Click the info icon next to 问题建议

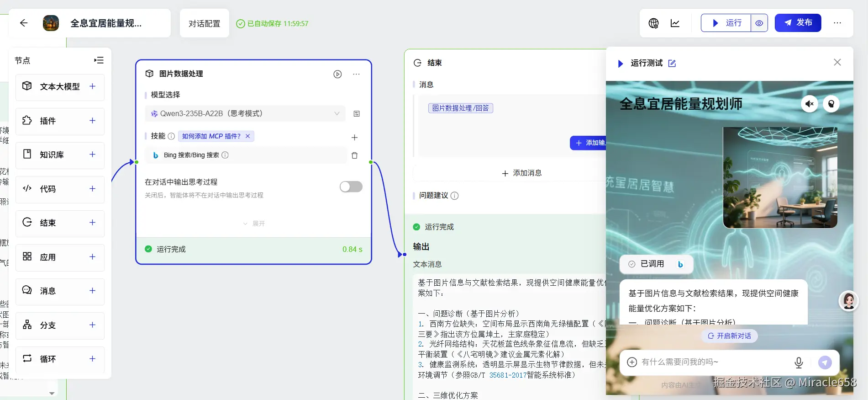tap(455, 196)
